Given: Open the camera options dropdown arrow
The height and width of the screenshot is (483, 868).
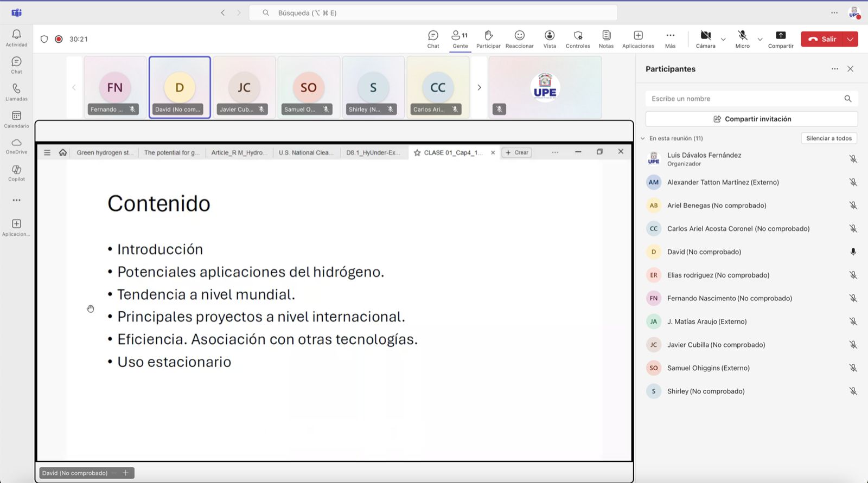Looking at the screenshot, I should click(x=723, y=40).
